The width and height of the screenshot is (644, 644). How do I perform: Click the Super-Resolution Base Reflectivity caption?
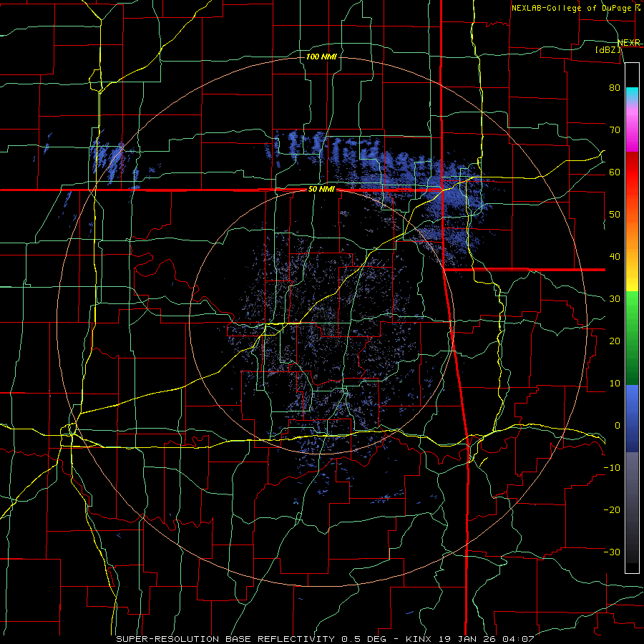(x=225, y=639)
